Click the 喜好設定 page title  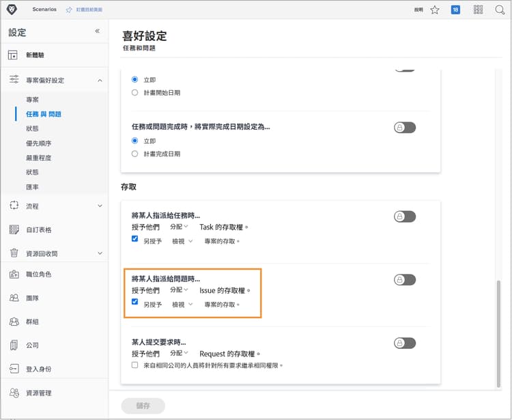145,36
